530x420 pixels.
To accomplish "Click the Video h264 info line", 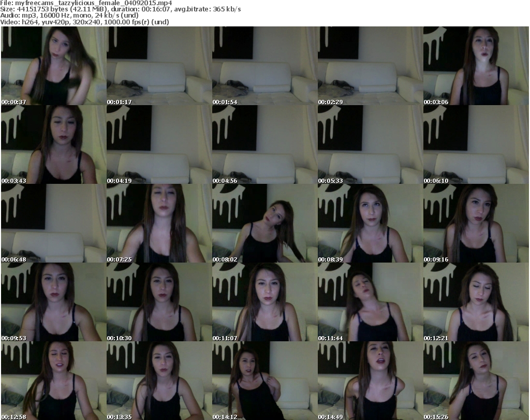I will (x=84, y=22).
